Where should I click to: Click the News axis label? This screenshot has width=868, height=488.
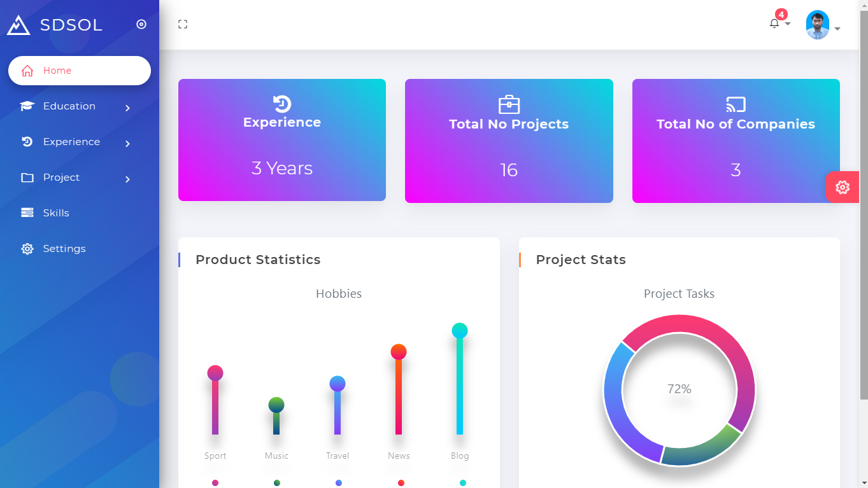[399, 456]
